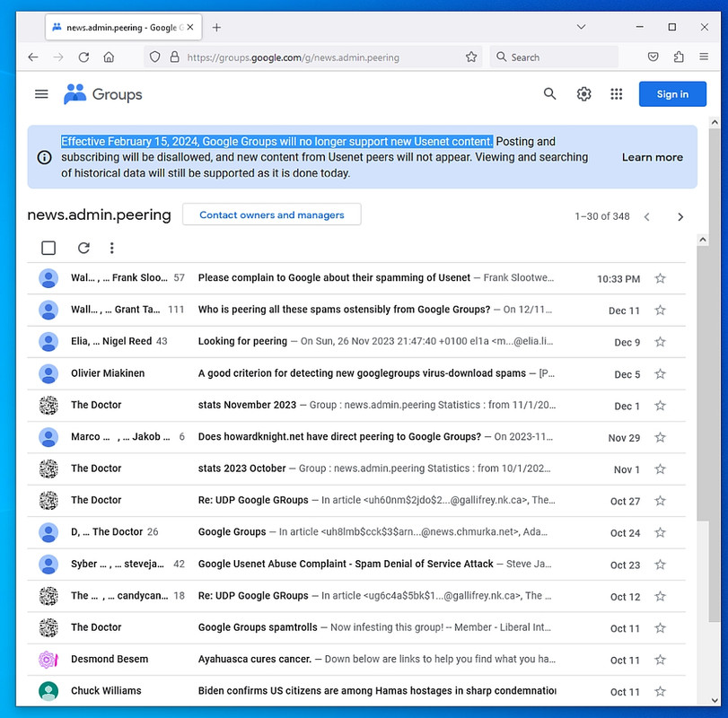Viewport: 728px width, 718px height.
Task: Open the Google apps grid icon
Action: (616, 94)
